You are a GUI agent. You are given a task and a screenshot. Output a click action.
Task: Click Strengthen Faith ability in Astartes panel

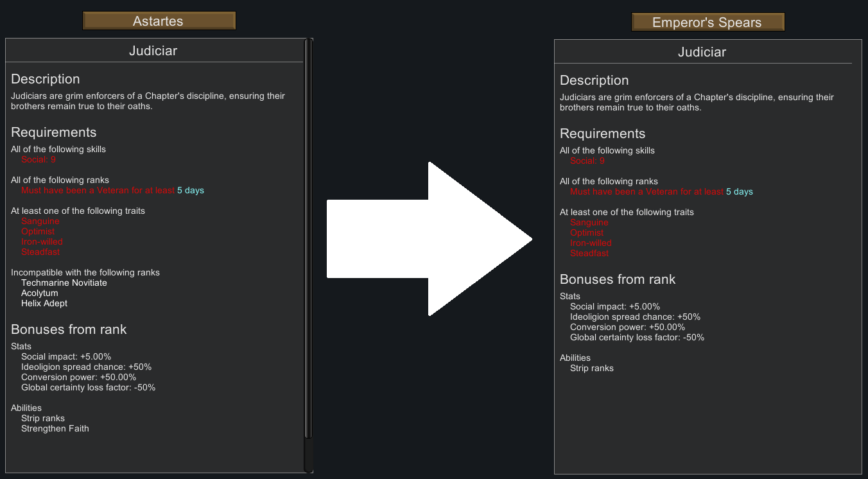click(x=55, y=428)
